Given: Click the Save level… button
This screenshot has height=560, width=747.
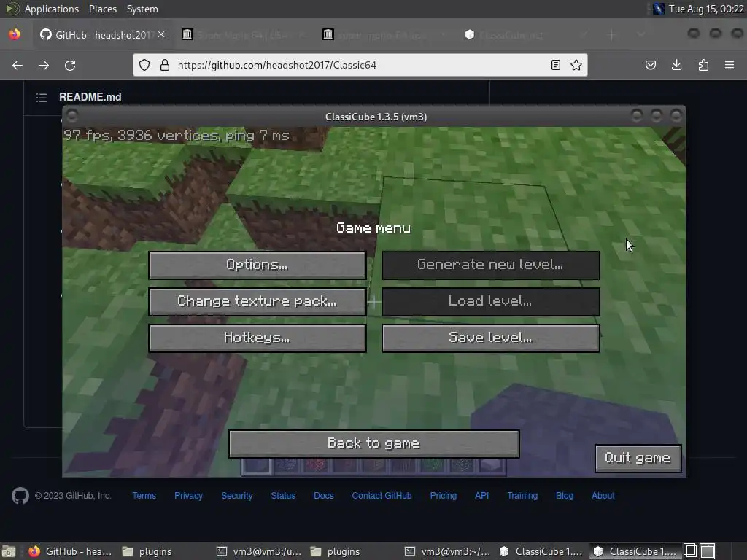Looking at the screenshot, I should point(491,338).
